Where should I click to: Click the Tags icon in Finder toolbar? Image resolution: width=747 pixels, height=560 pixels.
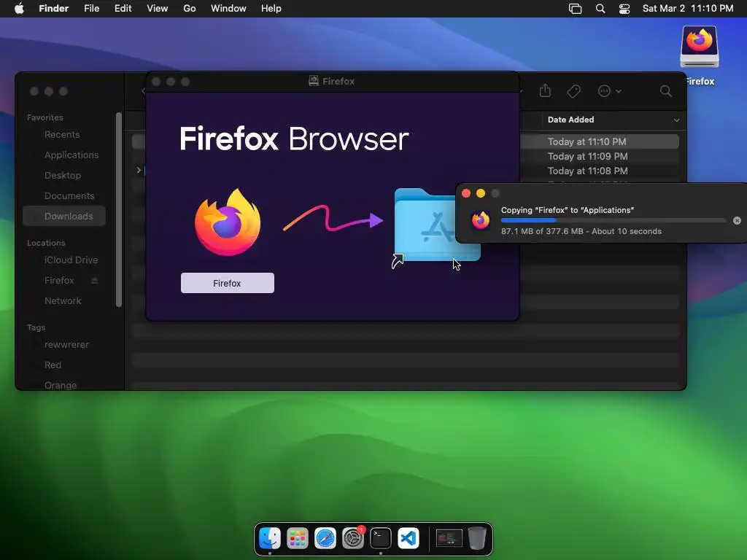[x=573, y=91]
